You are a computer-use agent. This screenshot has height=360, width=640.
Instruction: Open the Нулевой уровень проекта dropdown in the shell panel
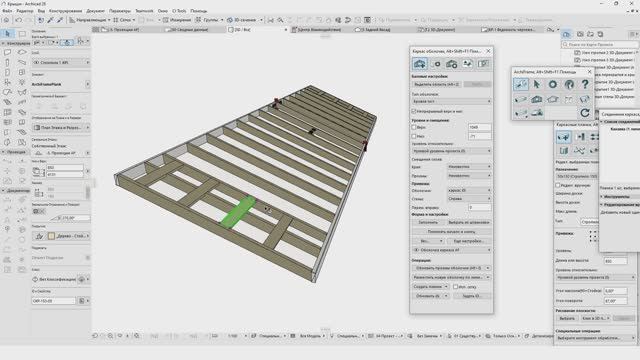point(451,151)
